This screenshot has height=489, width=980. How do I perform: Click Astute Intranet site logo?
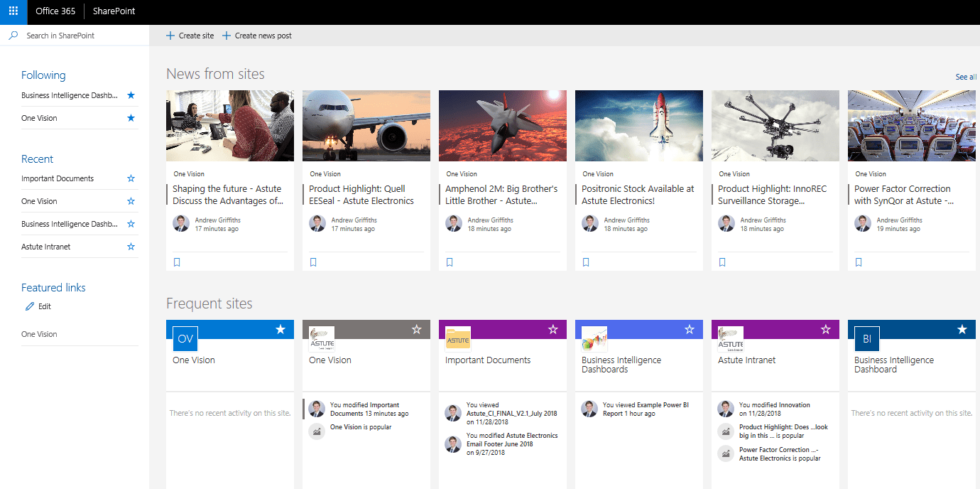[x=731, y=339]
